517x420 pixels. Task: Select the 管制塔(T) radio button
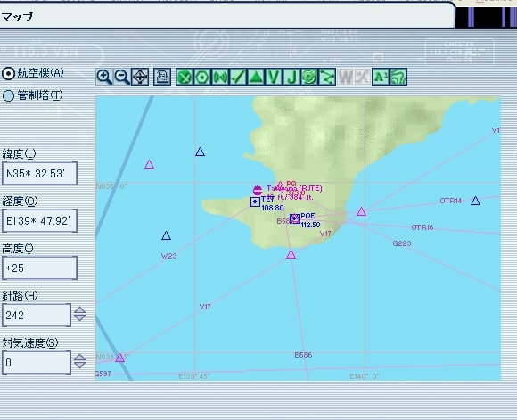point(8,95)
